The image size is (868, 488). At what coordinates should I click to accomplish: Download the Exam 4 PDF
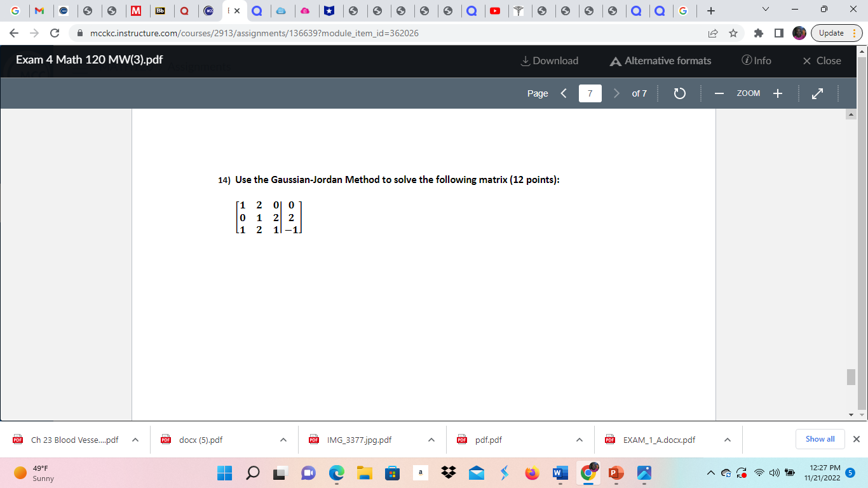point(549,61)
